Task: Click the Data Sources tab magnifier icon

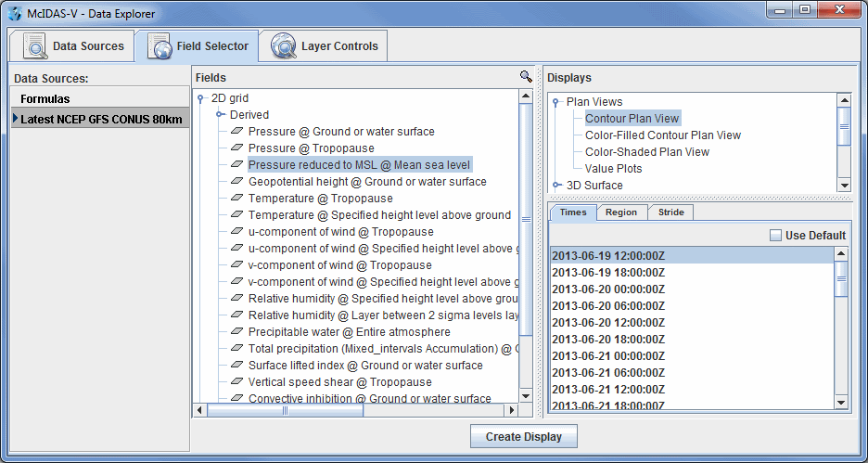Action: click(36, 46)
